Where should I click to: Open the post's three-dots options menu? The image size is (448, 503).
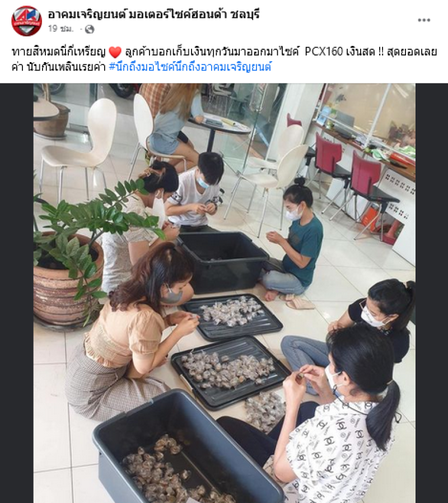pyautogui.click(x=423, y=20)
